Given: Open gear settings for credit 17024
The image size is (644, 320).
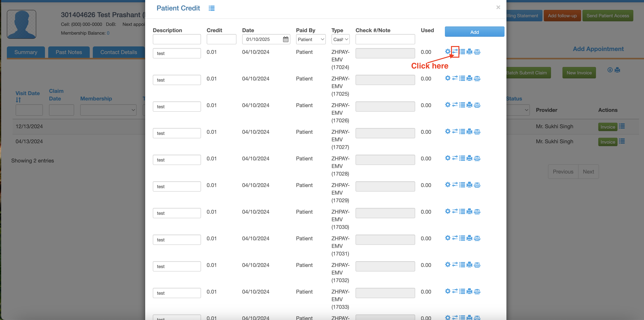Looking at the screenshot, I should [448, 51].
